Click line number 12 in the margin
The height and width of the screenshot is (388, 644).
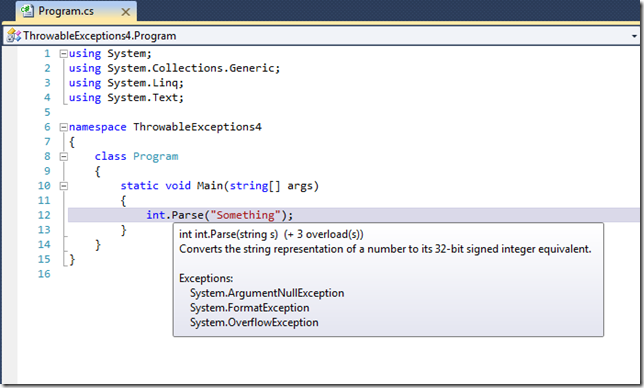click(44, 215)
